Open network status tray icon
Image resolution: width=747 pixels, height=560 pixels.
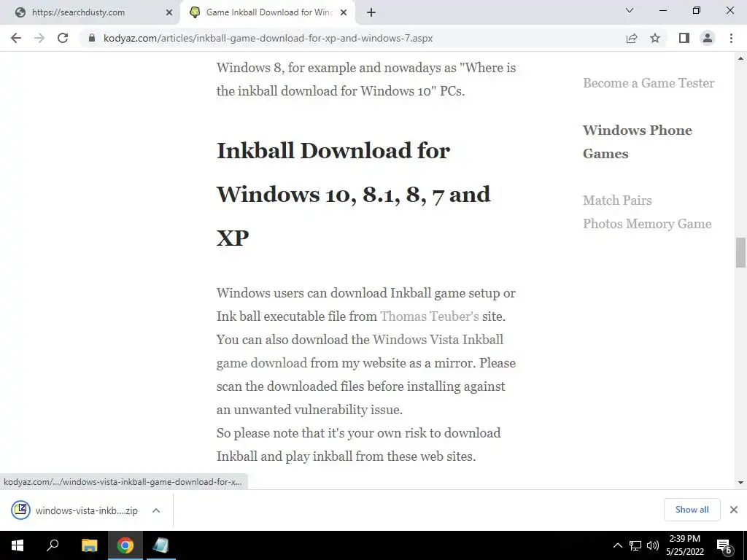click(x=635, y=545)
